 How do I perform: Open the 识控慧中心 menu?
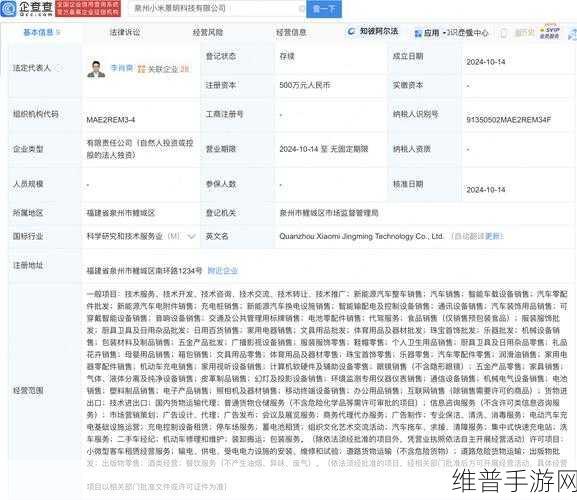click(467, 33)
